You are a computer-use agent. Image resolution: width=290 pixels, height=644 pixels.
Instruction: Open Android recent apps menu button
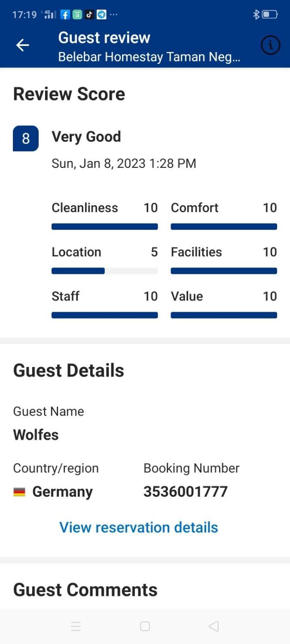[x=76, y=626]
